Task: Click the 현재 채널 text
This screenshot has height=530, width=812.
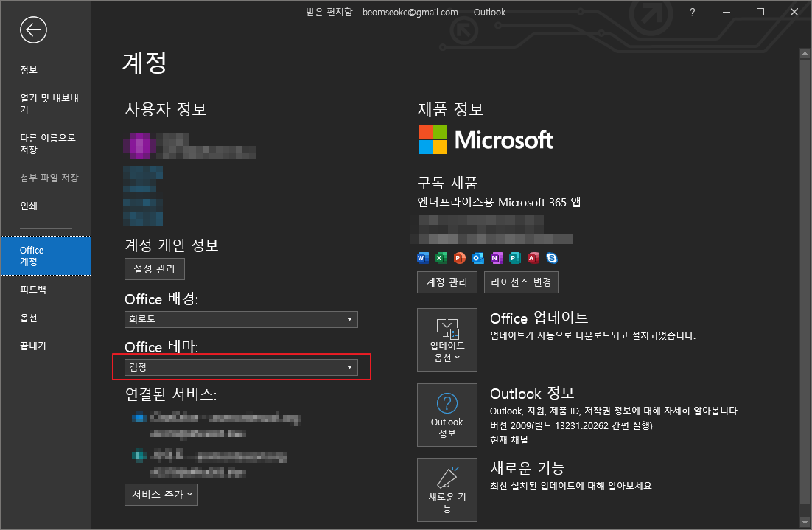Action: 509,440
